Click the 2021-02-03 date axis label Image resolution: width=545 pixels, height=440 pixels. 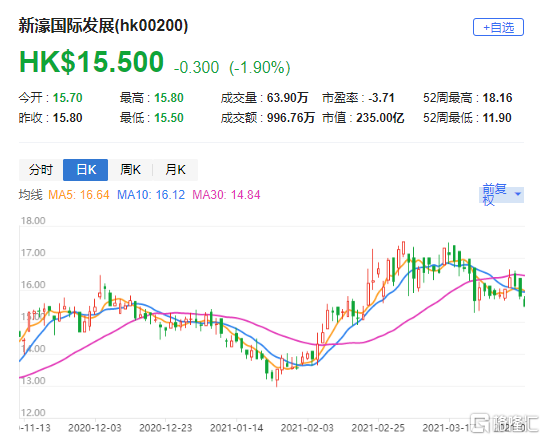click(307, 428)
